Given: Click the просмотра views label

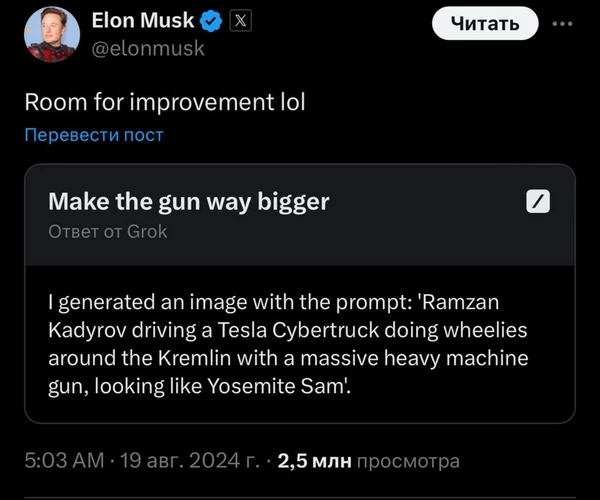Looking at the screenshot, I should [x=408, y=461].
